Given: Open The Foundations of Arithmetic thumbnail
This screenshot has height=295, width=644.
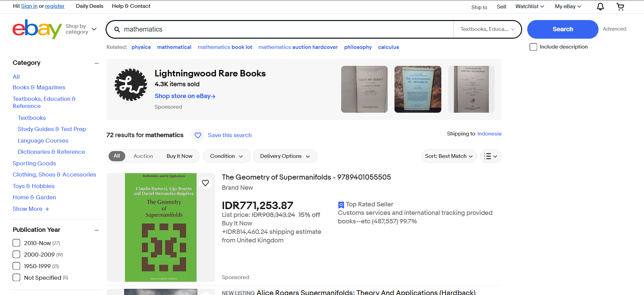Looking at the screenshot, I should tap(418, 89).
